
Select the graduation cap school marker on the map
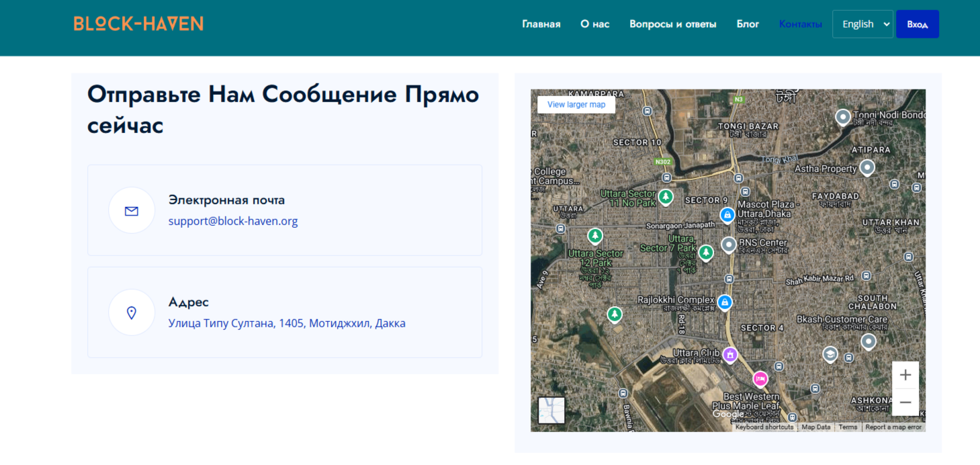[x=830, y=354]
